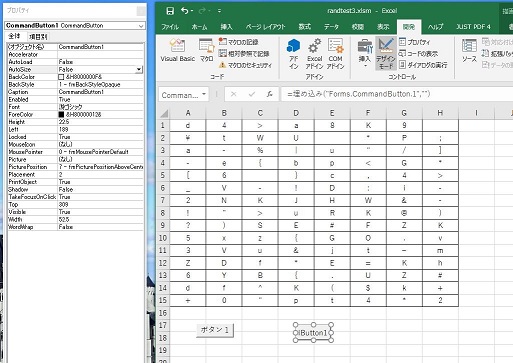Open the Visual Basic editor
The width and height of the screenshot is (513, 363).
pos(177,50)
